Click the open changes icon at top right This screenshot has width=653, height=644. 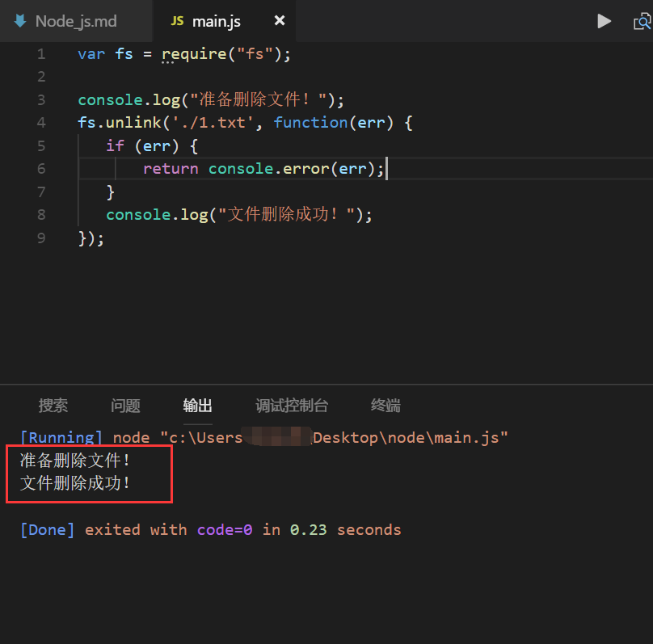642,22
